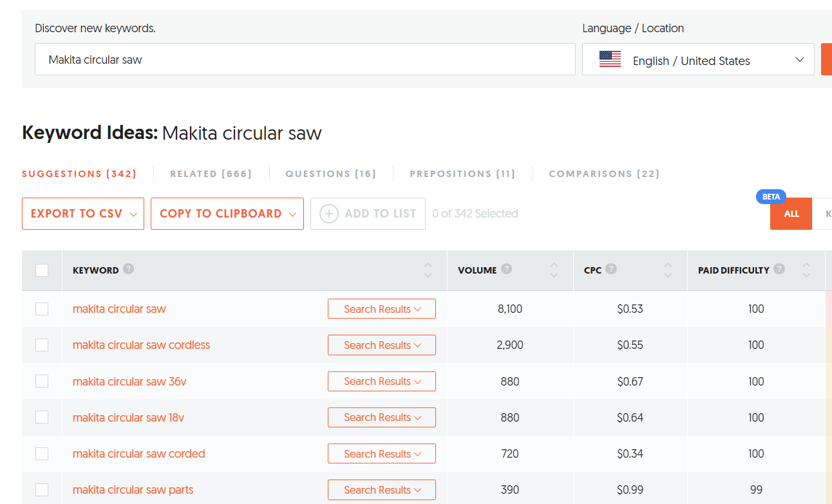Check the select-all checkbox in table header
This screenshot has height=504, width=832.
tap(42, 270)
